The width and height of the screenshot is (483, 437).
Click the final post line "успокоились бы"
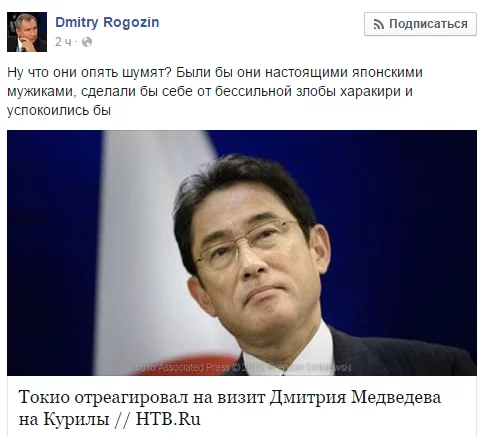point(59,110)
